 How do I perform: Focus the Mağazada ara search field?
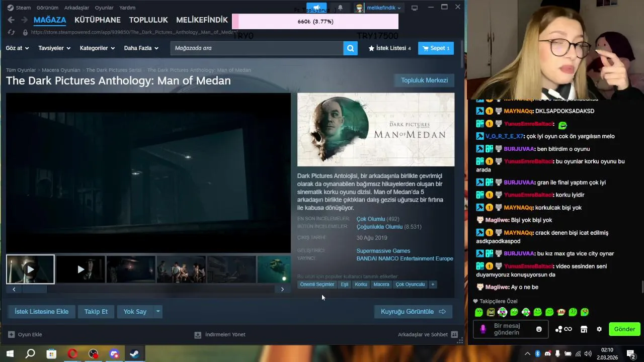coord(257,48)
